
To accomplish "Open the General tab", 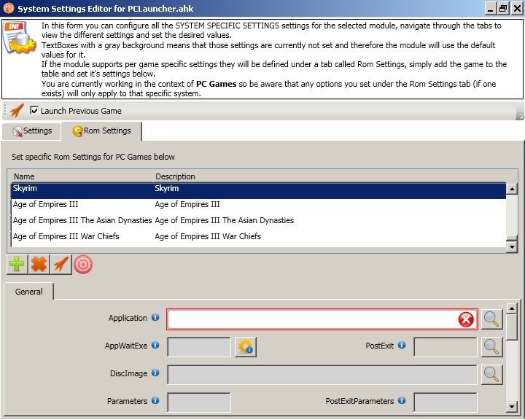I will [x=28, y=292].
